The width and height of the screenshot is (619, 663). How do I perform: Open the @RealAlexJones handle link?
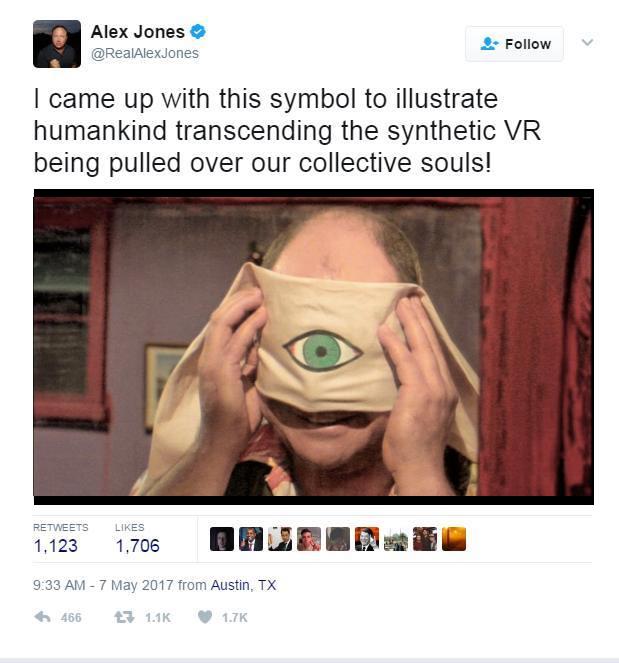[x=145, y=54]
